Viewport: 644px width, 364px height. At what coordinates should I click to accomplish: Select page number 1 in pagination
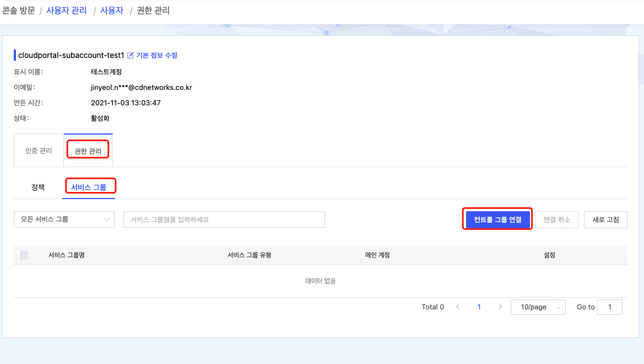pyautogui.click(x=479, y=307)
